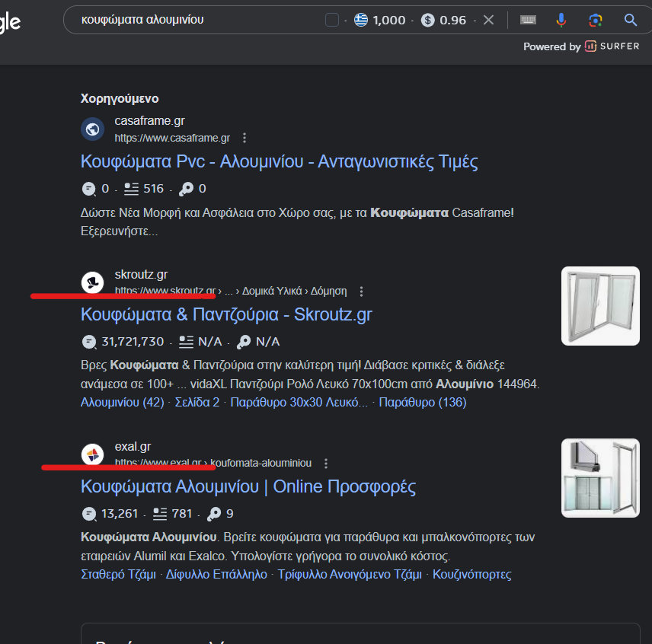Click the Κουζινόπορτες sitelink

pos(472,574)
